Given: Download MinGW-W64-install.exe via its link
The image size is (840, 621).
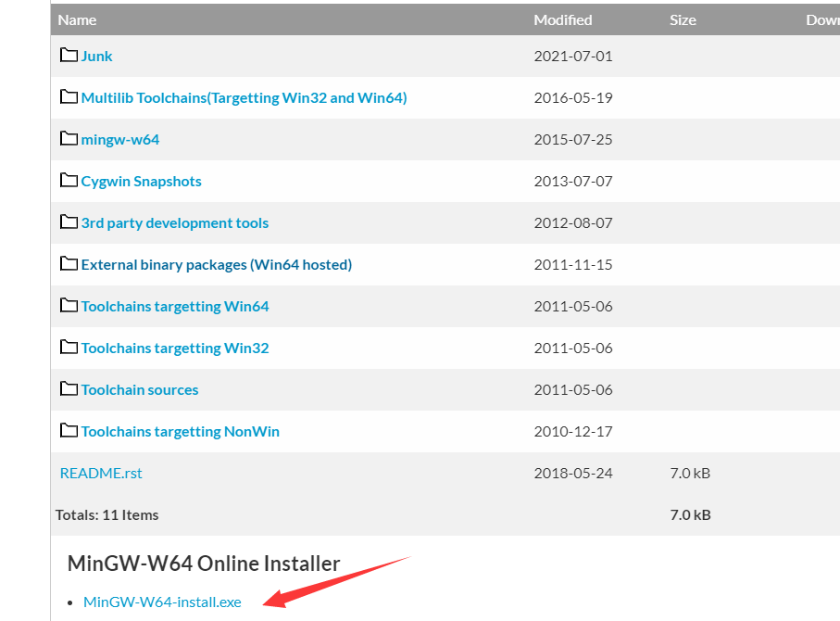Looking at the screenshot, I should 162,602.
